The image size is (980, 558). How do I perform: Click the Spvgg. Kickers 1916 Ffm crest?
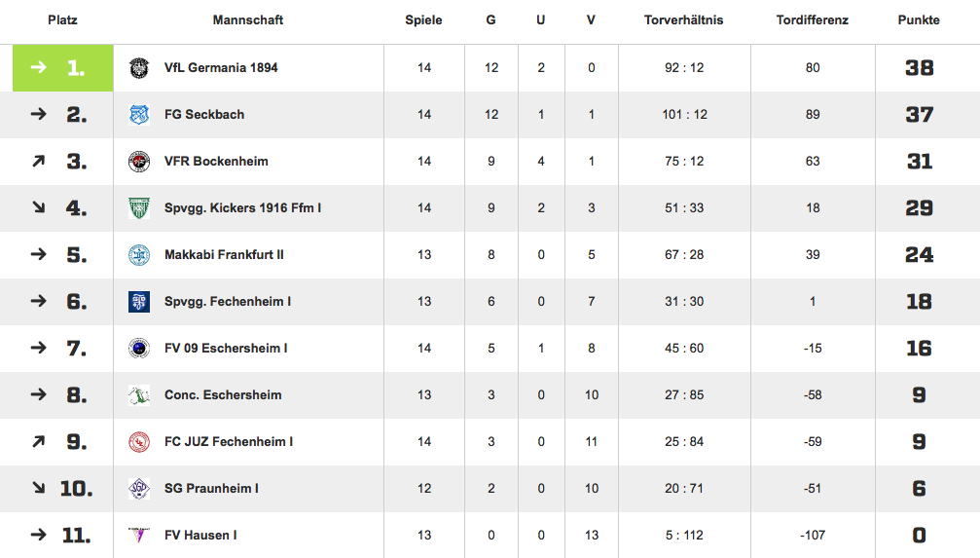(x=139, y=207)
